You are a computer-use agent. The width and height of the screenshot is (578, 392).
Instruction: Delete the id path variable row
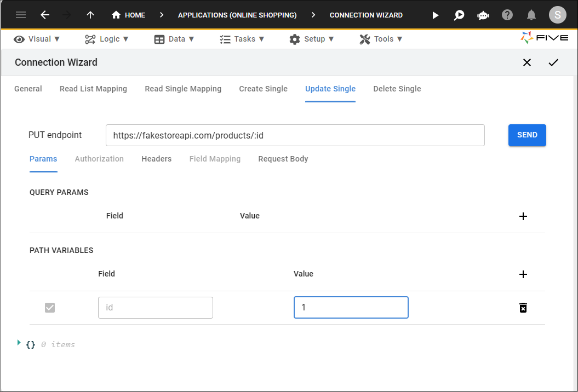click(523, 308)
